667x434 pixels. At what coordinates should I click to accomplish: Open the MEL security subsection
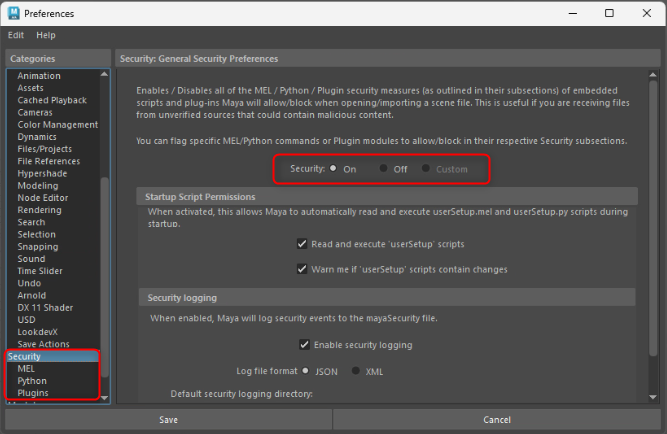(26, 369)
